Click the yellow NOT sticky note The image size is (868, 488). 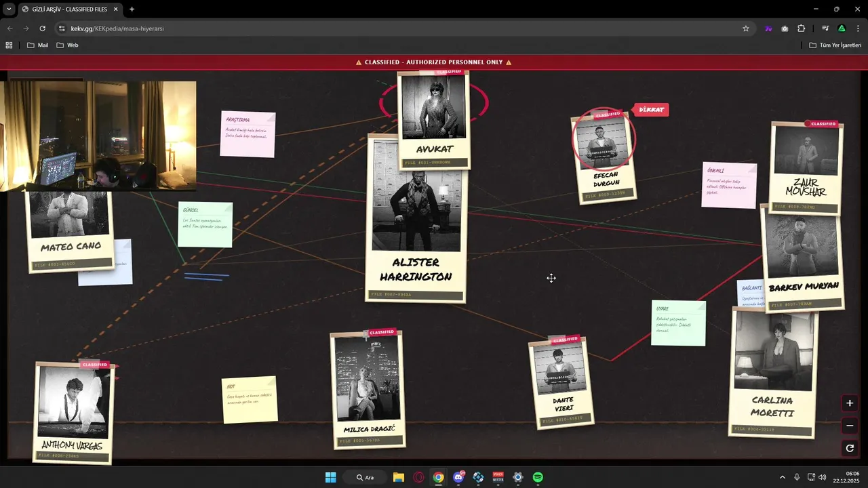click(x=250, y=400)
